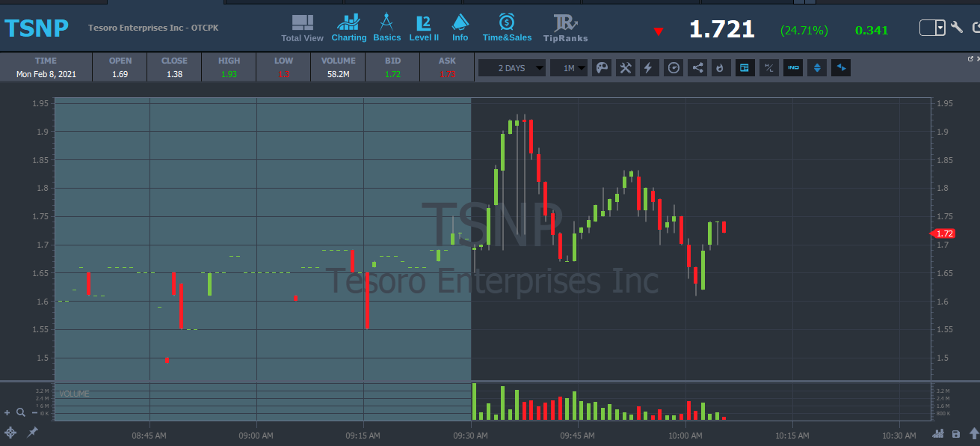
Task: Click the ASK value cell
Action: pos(448,74)
